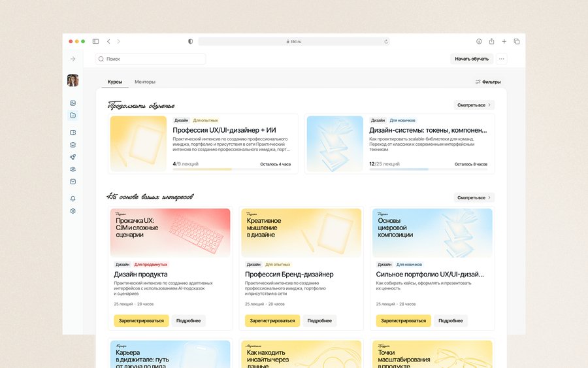Click the Для продвинутых tag
588x368 pixels.
pyautogui.click(x=151, y=265)
